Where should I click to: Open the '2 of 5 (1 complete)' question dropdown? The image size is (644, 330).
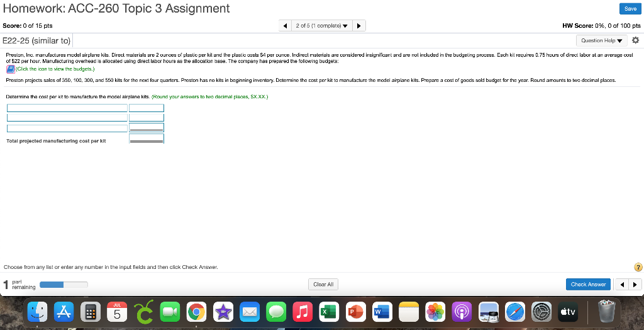coord(321,26)
